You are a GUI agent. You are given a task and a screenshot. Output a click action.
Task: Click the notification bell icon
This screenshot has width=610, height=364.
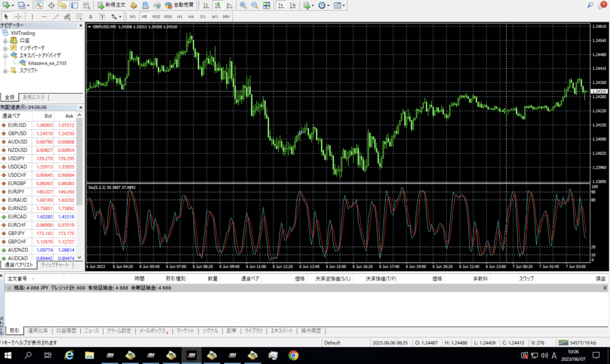coord(602,5)
